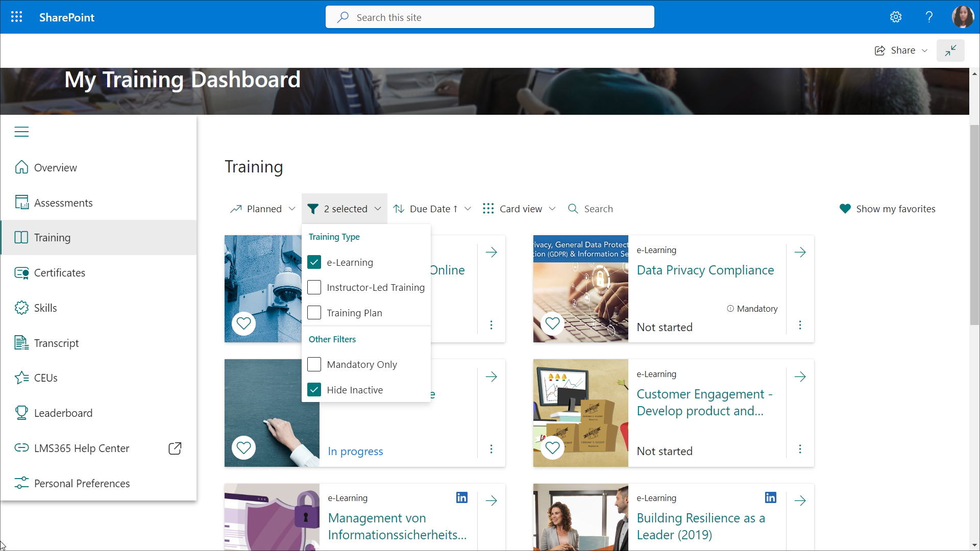Enable the Mandatory Only filter
The width and height of the screenshot is (980, 551).
314,364
